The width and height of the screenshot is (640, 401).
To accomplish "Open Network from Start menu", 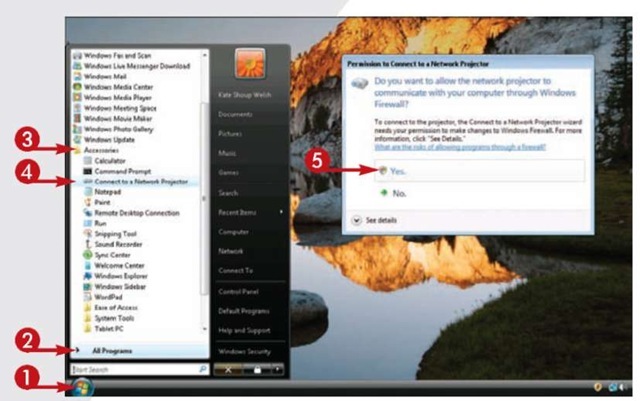I will [231, 251].
